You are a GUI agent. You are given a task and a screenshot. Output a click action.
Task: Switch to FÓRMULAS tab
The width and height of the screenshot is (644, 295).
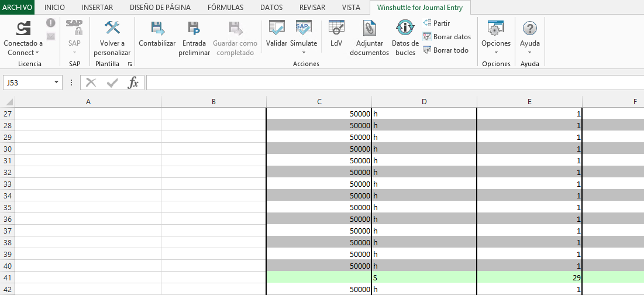tap(225, 8)
